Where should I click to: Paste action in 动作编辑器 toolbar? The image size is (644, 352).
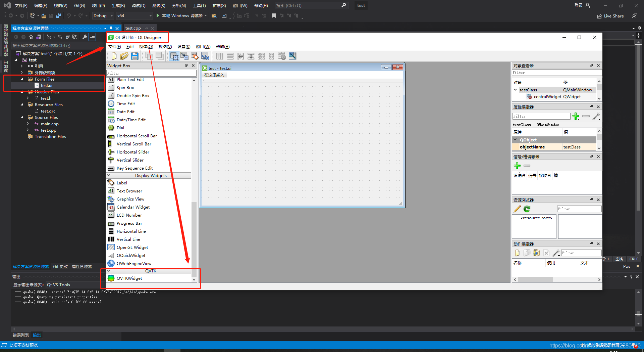pos(537,253)
